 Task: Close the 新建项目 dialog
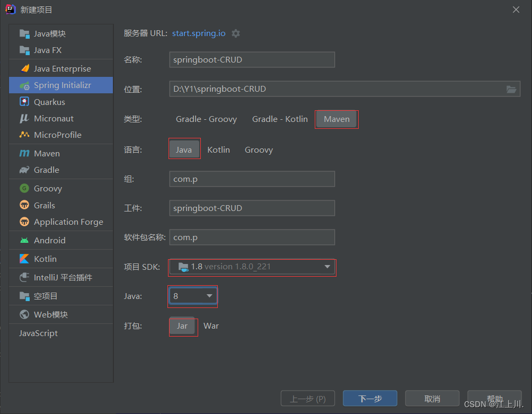(516, 10)
